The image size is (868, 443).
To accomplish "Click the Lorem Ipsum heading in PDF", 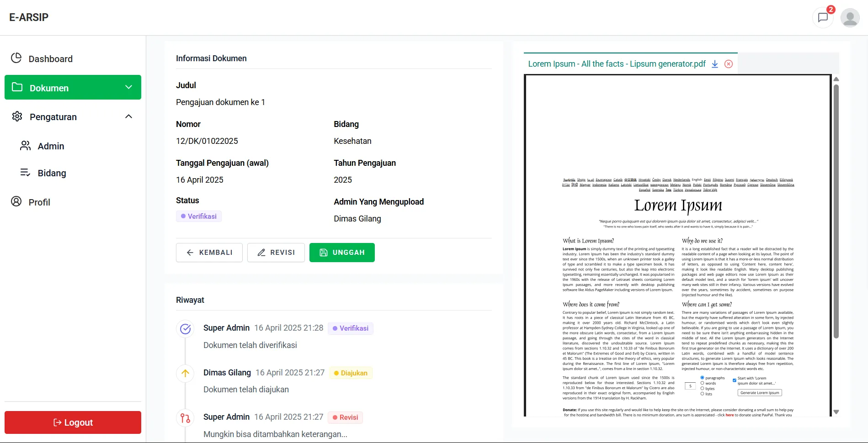I will 678,206.
